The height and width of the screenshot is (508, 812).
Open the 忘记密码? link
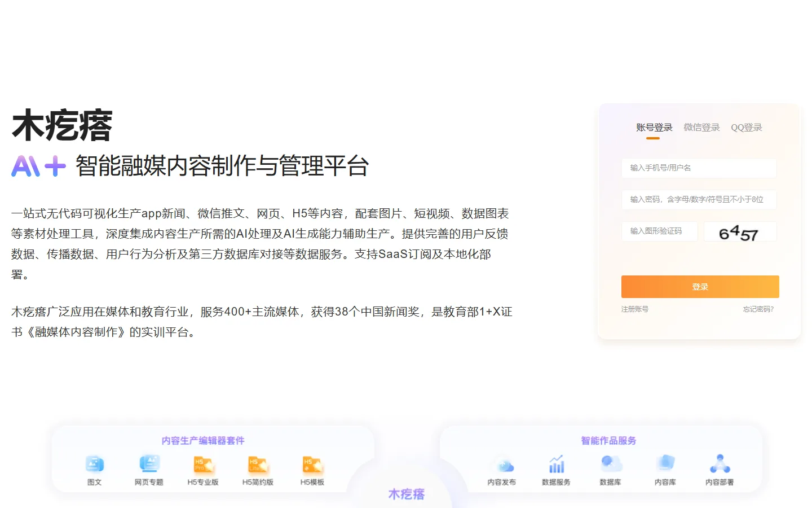pyautogui.click(x=758, y=309)
